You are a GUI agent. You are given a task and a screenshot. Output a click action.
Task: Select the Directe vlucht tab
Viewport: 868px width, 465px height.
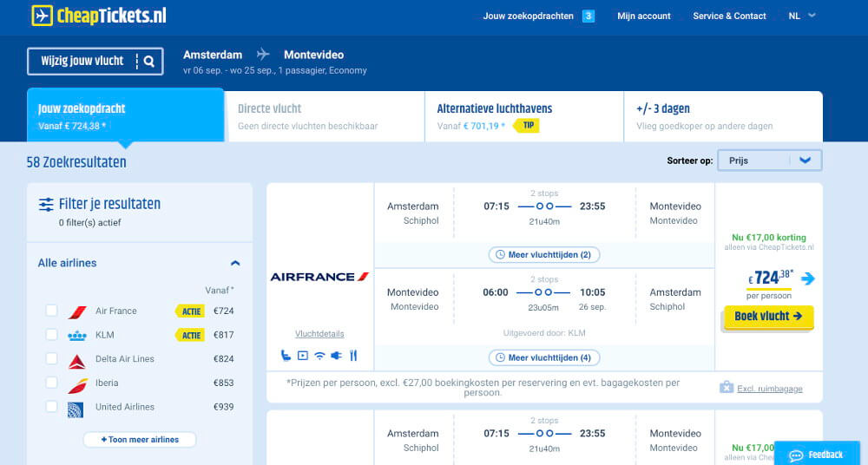[x=325, y=116]
